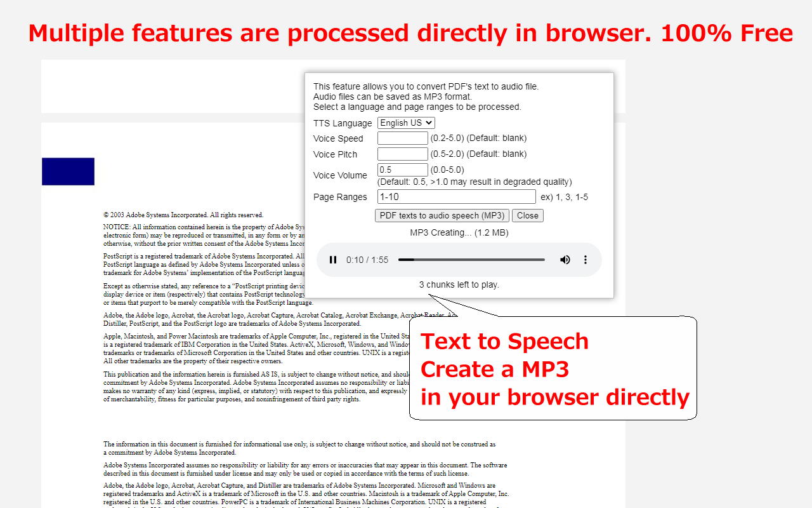Image resolution: width=812 pixels, height=508 pixels.
Task: Click the TTS Language label
Action: 343,123
